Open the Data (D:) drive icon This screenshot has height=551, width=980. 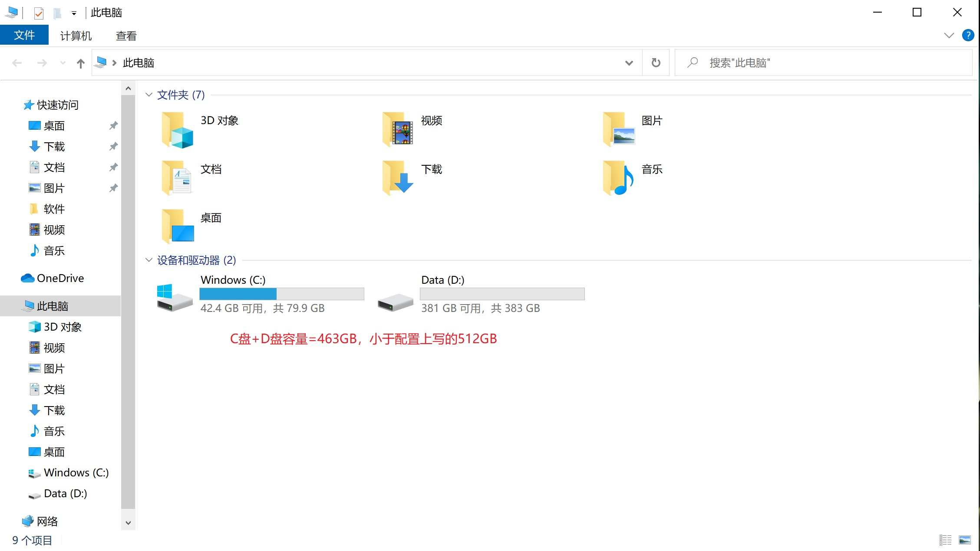pyautogui.click(x=395, y=302)
